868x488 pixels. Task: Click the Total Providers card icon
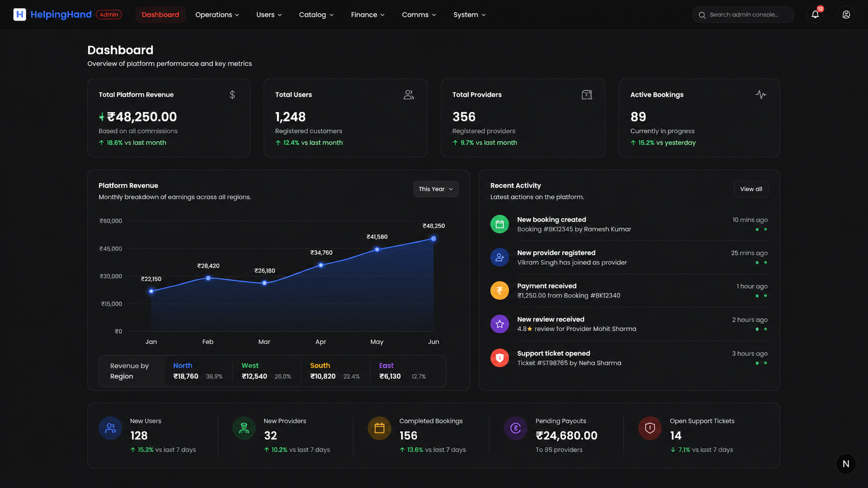[587, 94]
